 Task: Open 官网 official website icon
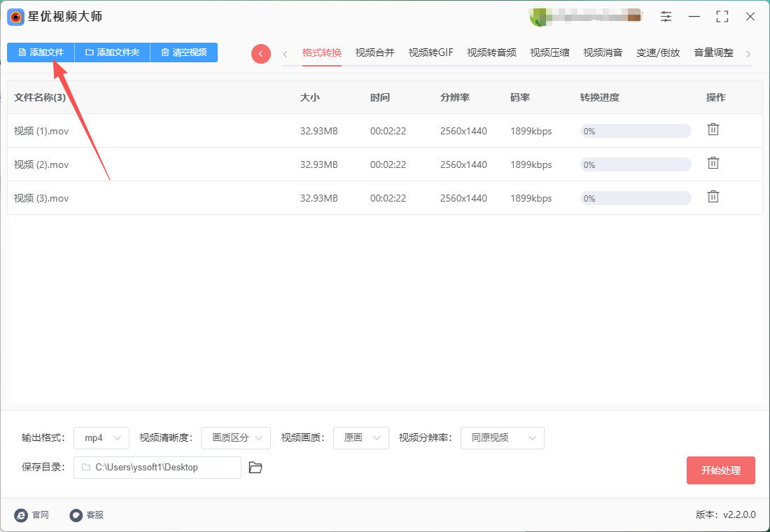(x=22, y=515)
